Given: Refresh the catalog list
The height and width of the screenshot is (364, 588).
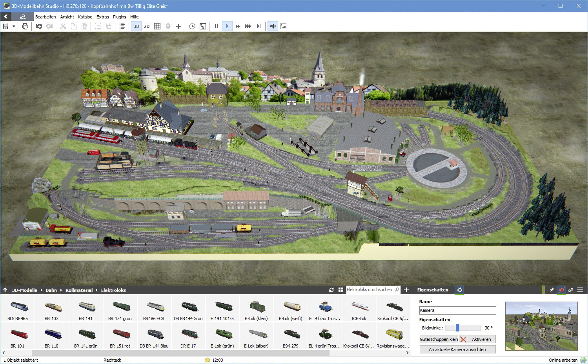Looking at the screenshot, I should pyautogui.click(x=331, y=290).
